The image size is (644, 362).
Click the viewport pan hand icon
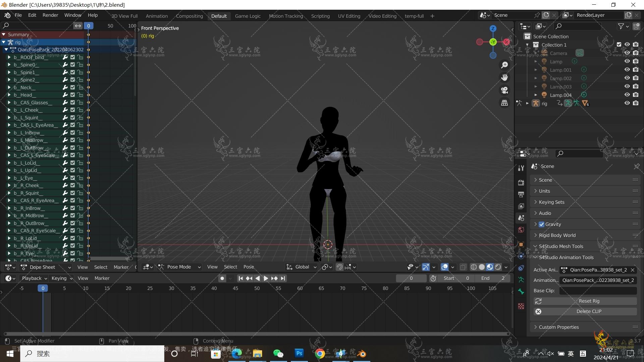click(504, 78)
